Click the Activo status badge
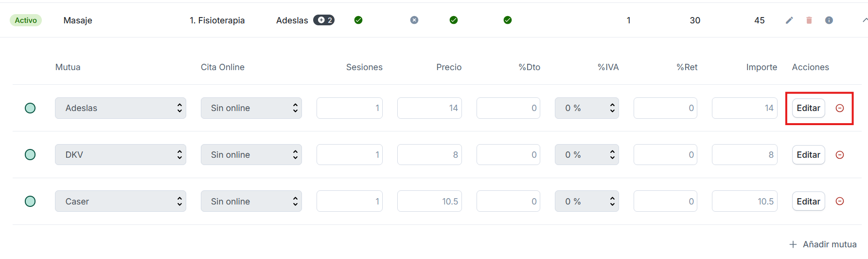 (26, 20)
